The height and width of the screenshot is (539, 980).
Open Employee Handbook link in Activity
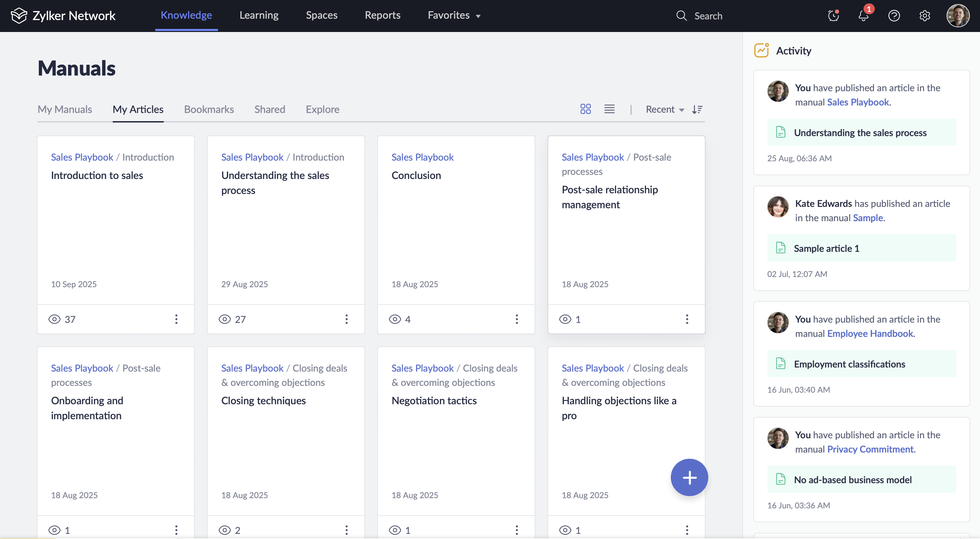coord(870,333)
